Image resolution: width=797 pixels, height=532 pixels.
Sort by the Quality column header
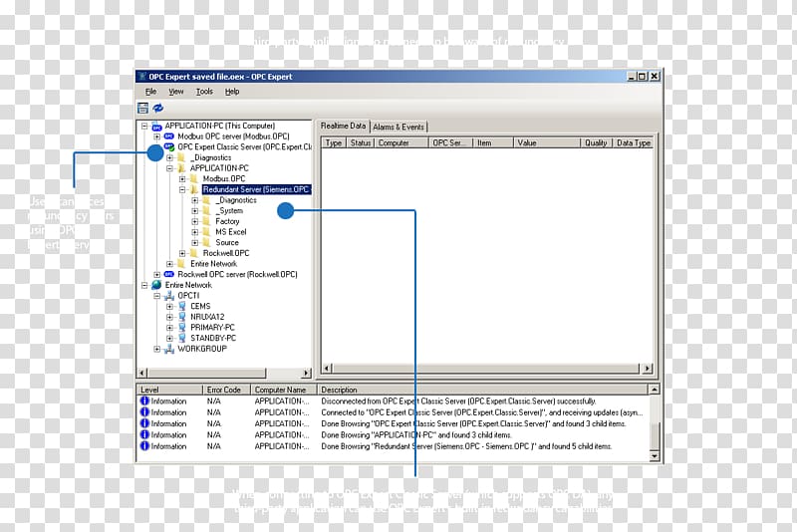pos(596,142)
